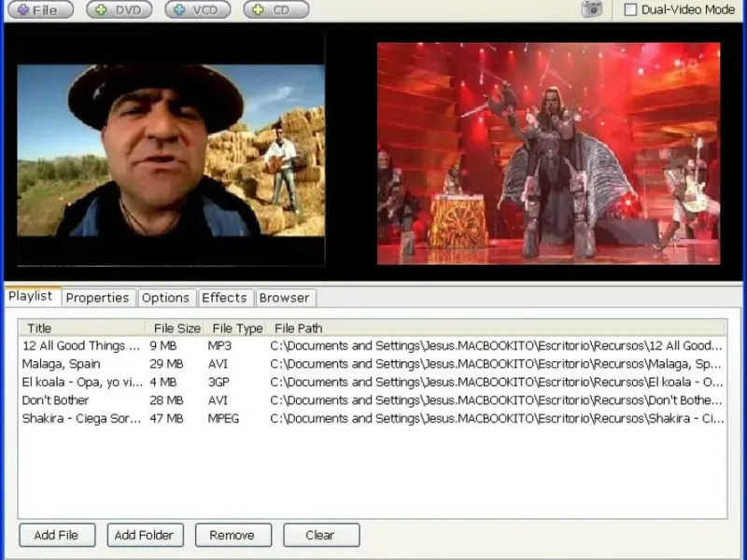The height and width of the screenshot is (560, 747).
Task: Remove selected item with Remove button
Action: pyautogui.click(x=233, y=535)
